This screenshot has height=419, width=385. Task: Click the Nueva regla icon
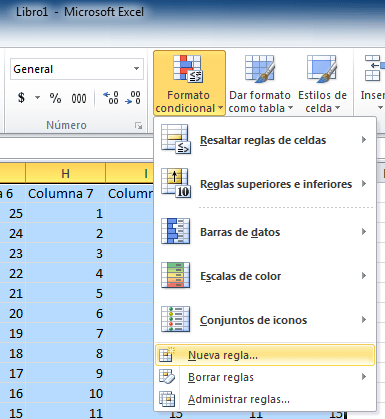click(167, 355)
